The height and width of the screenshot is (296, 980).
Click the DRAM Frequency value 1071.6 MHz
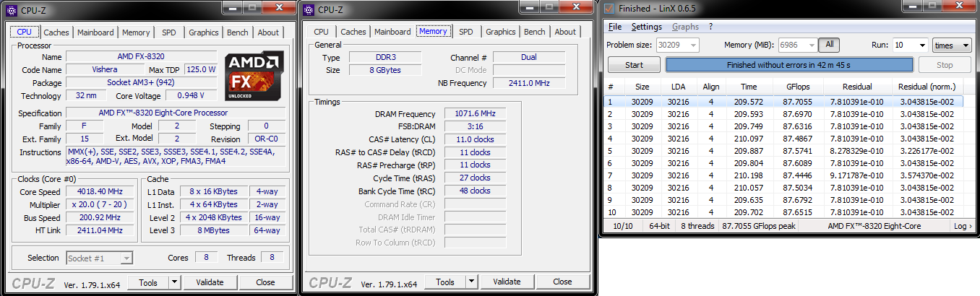[475, 114]
